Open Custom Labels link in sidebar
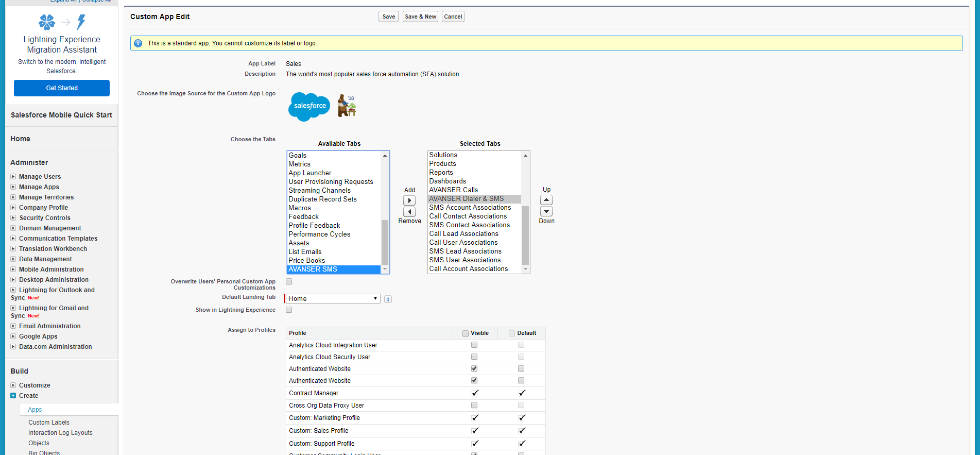Viewport: 980px width, 455px height. click(49, 423)
